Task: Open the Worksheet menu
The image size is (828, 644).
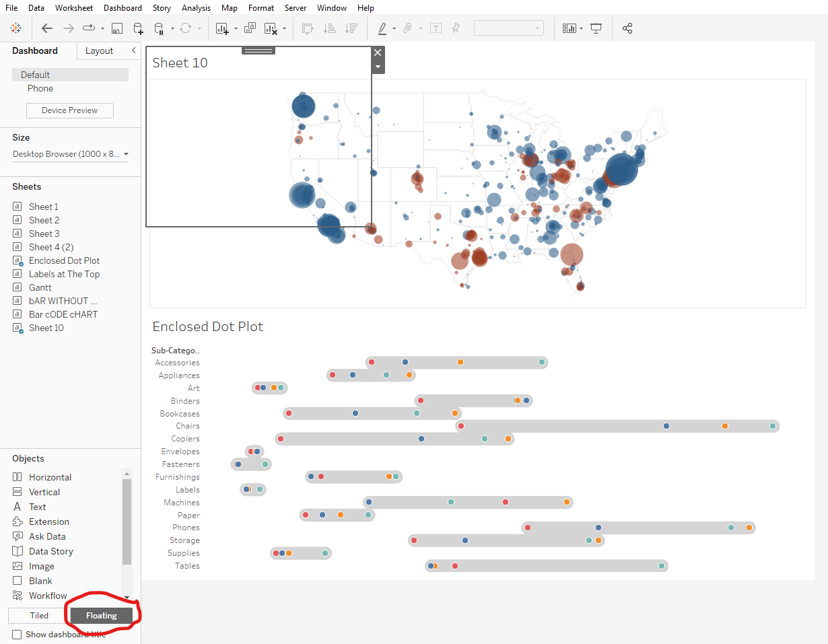Action: pos(74,8)
